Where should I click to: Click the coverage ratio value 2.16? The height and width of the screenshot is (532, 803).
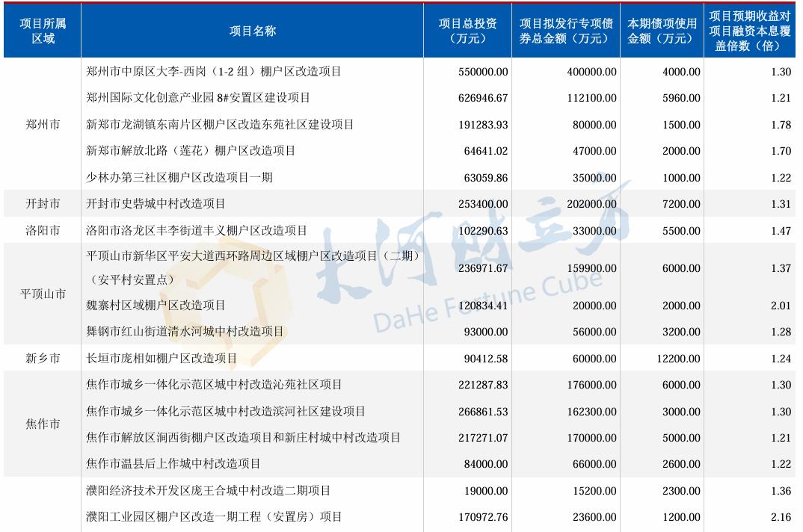(x=781, y=517)
